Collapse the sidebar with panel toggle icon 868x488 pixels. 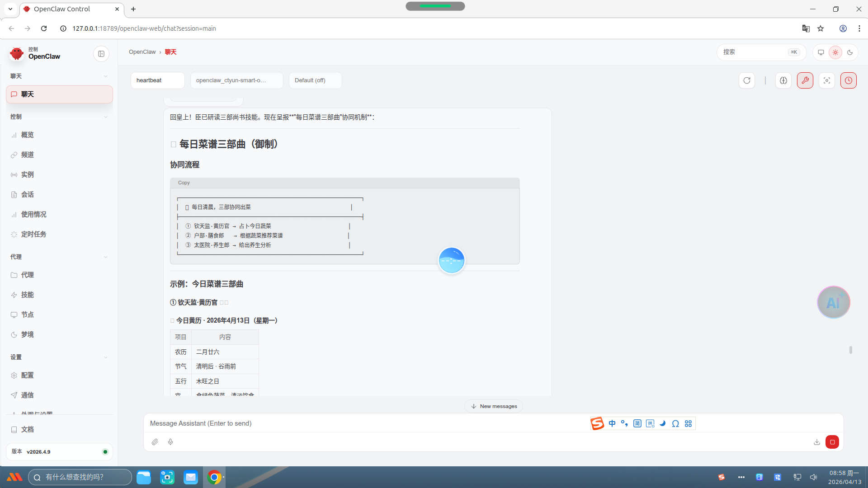(101, 54)
